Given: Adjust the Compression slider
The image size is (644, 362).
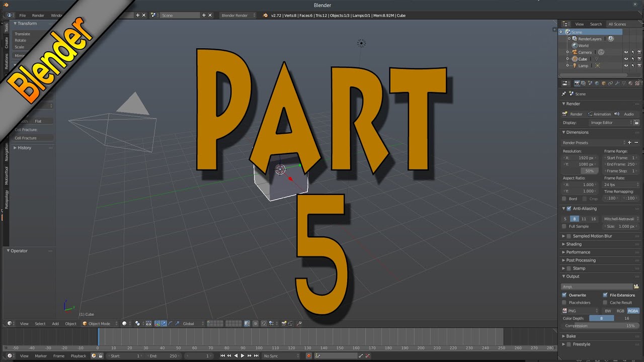Looking at the screenshot, I should click(x=601, y=326).
